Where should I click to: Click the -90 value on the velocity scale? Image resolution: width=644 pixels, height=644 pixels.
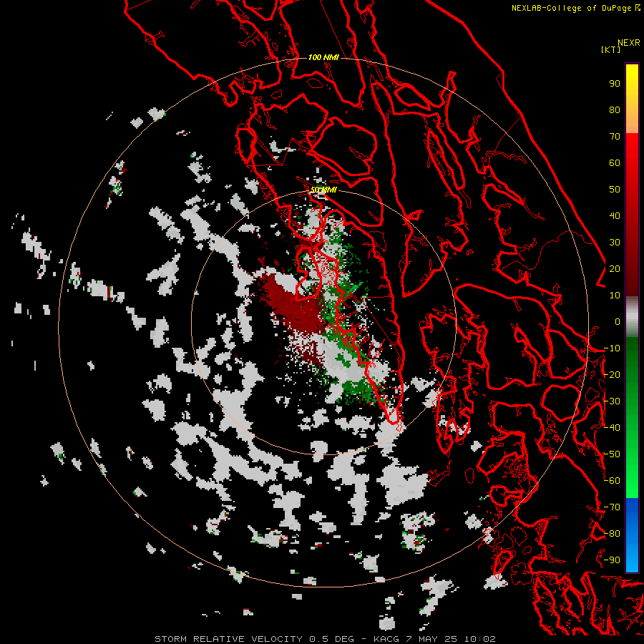[x=612, y=560]
